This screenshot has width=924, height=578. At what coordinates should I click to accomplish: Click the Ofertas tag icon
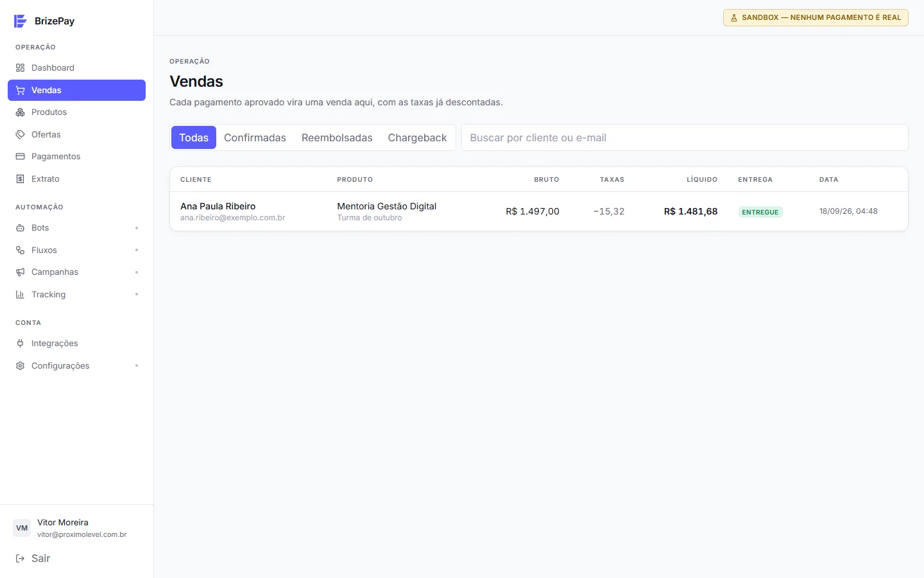(20, 135)
